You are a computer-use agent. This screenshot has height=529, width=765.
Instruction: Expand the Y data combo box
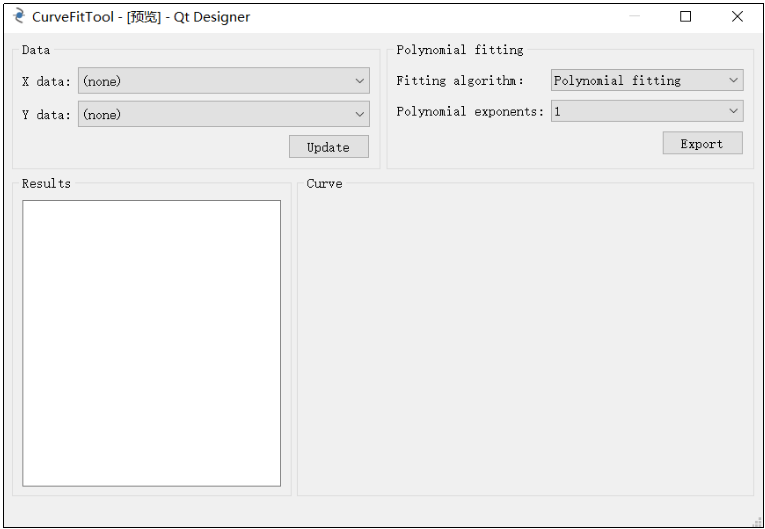(223, 115)
